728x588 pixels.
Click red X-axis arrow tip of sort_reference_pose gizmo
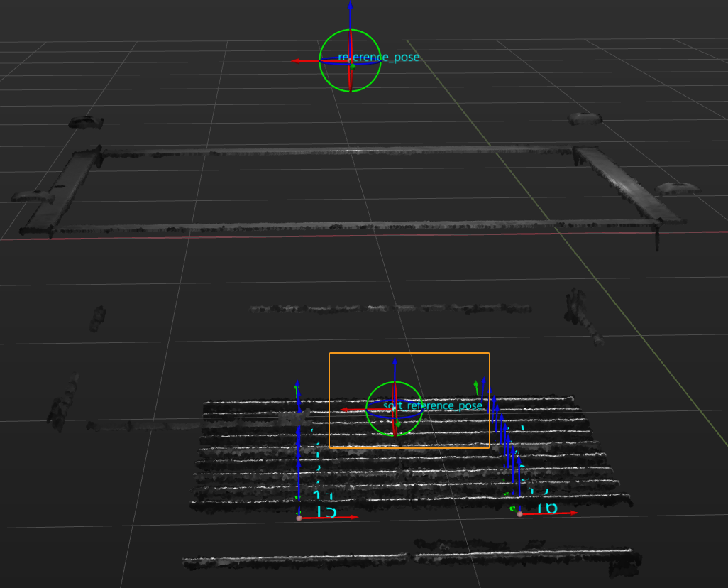(x=343, y=410)
